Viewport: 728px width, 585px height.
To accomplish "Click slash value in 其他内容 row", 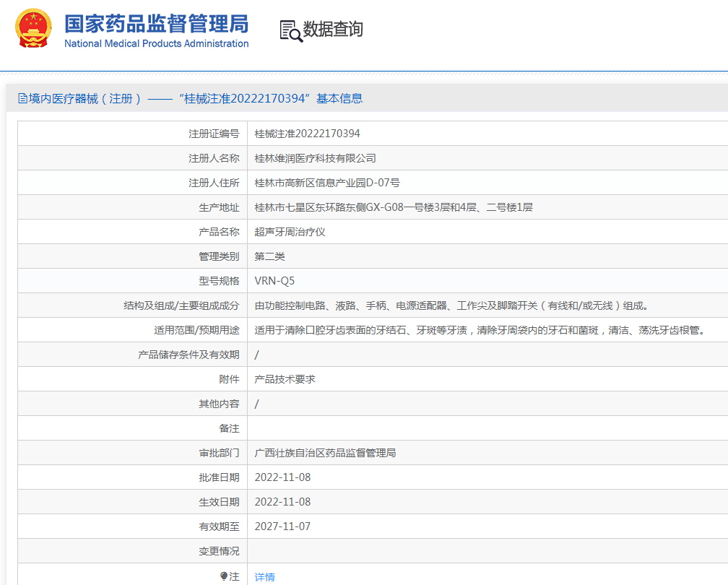I will click(x=257, y=404).
